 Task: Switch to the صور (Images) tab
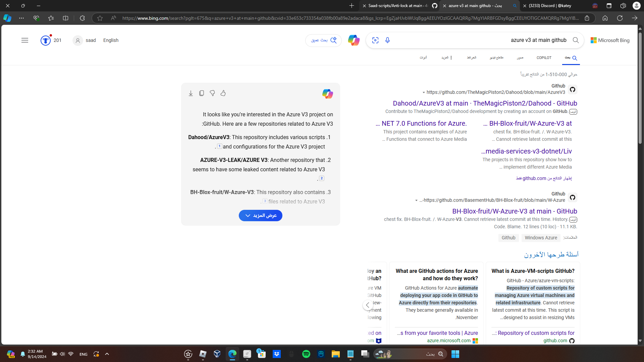[x=520, y=58]
